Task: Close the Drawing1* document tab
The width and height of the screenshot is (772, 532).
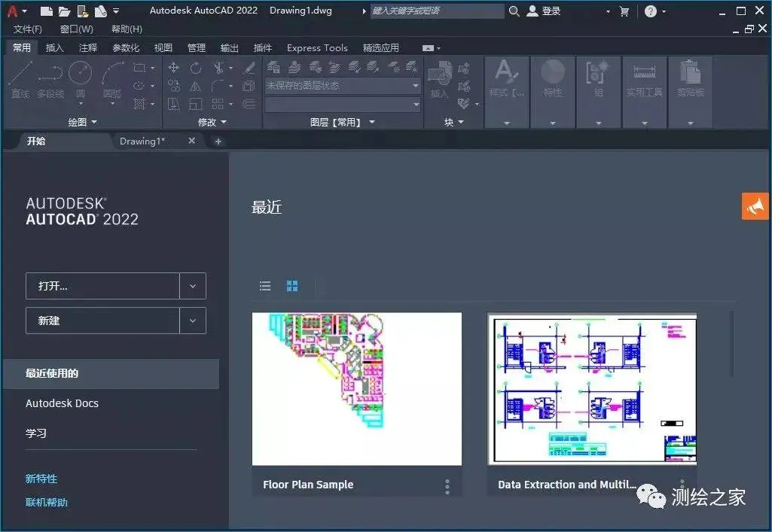Action: pos(191,141)
